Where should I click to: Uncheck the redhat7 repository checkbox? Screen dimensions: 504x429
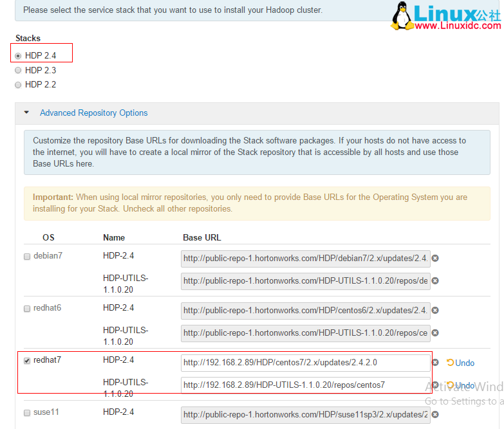(27, 361)
